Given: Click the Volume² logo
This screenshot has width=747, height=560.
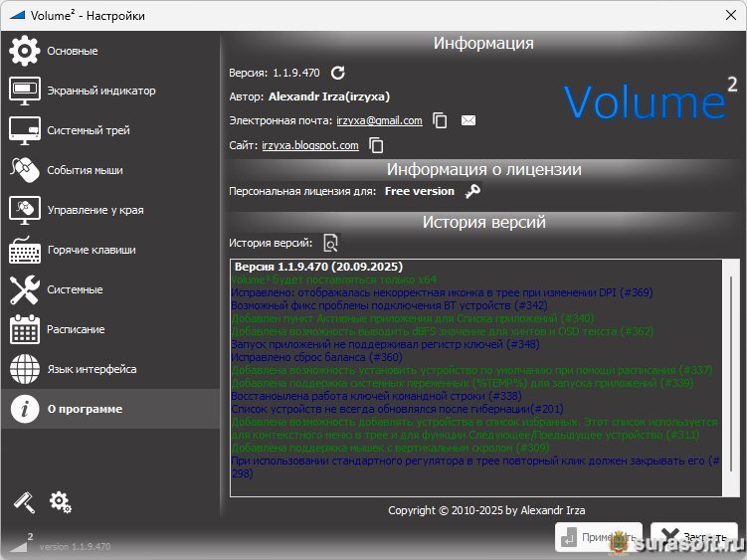Looking at the screenshot, I should [651, 98].
